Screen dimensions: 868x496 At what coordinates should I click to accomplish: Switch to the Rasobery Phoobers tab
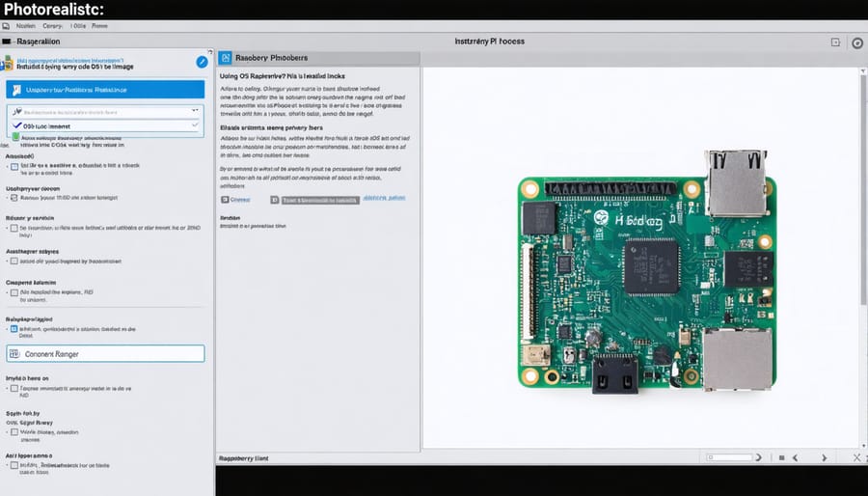click(x=318, y=58)
